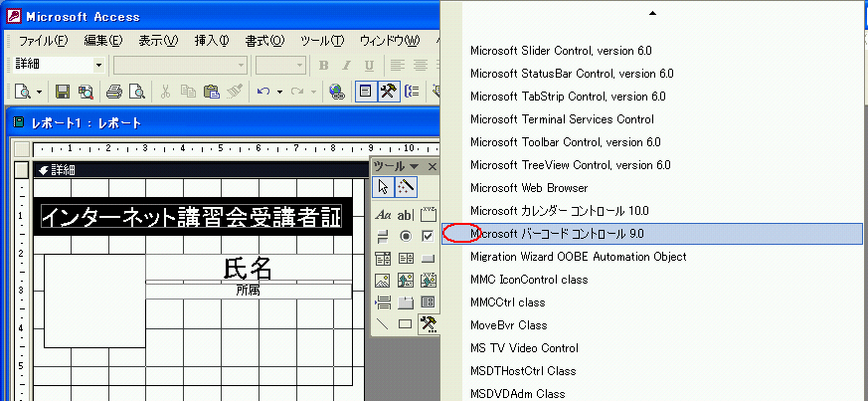Viewport: 868px width, 401px height.
Task: Select the Option Group tool
Action: click(x=429, y=215)
